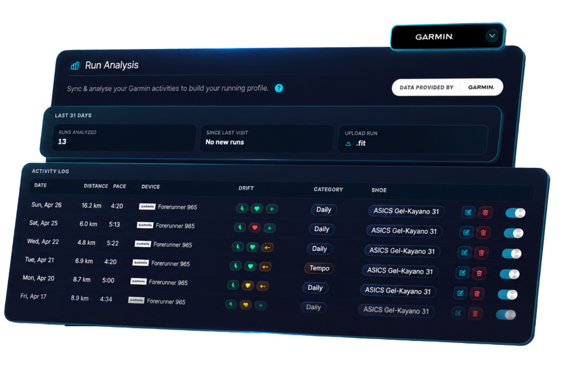Open the ASICS Gel-Kayano 31 shoe, Apr 26 row
Screen dimensions: 588x370
coord(406,211)
